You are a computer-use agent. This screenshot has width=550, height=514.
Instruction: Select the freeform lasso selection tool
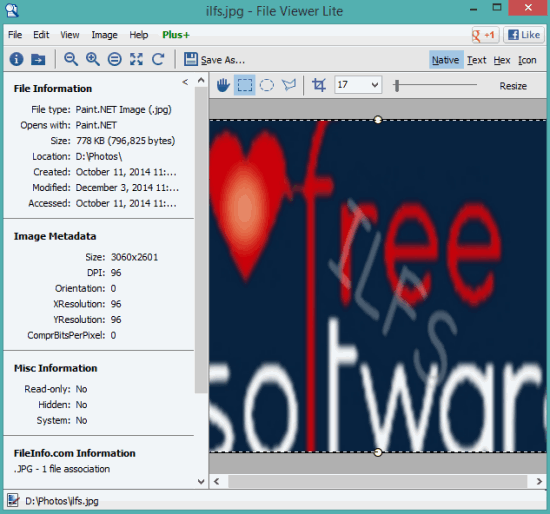point(289,85)
